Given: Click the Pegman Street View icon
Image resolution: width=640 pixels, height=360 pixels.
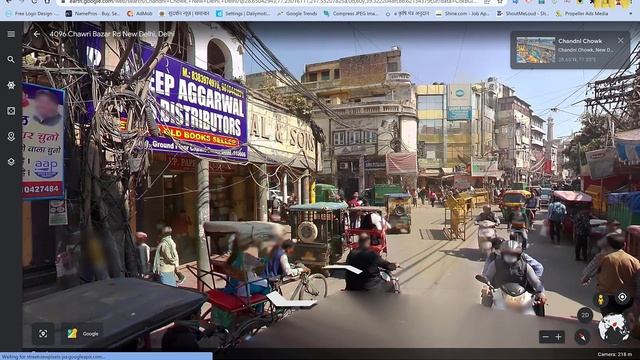Looking at the screenshot, I should (600, 300).
